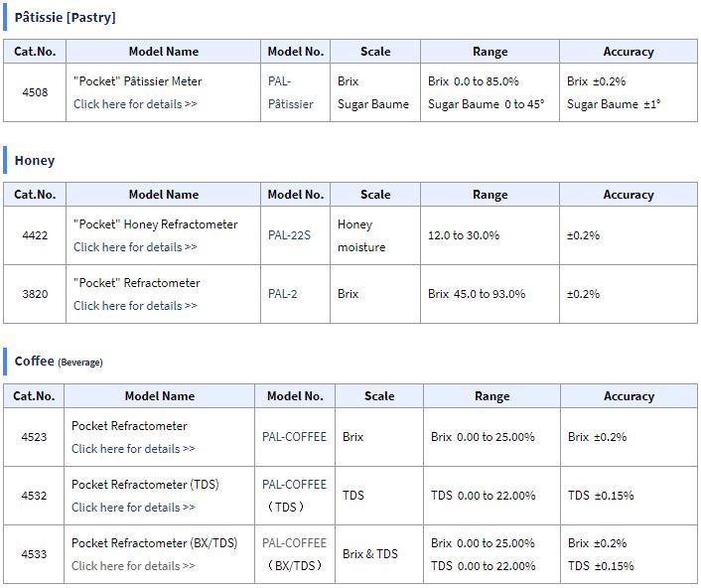This screenshot has height=588, width=701.
Task: Open details link for Pocket Refractometer (TDS)
Action: [x=133, y=508]
